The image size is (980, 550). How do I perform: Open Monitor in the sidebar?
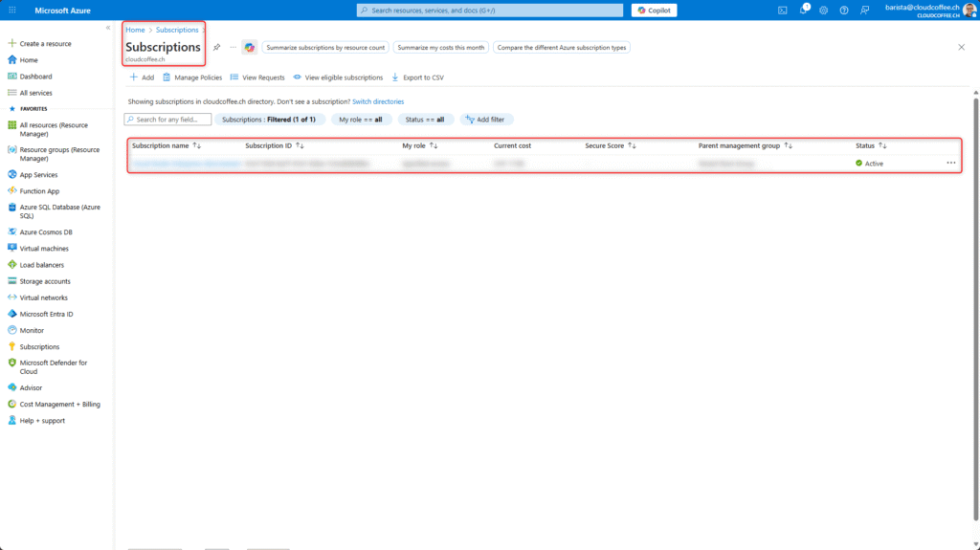click(26, 330)
